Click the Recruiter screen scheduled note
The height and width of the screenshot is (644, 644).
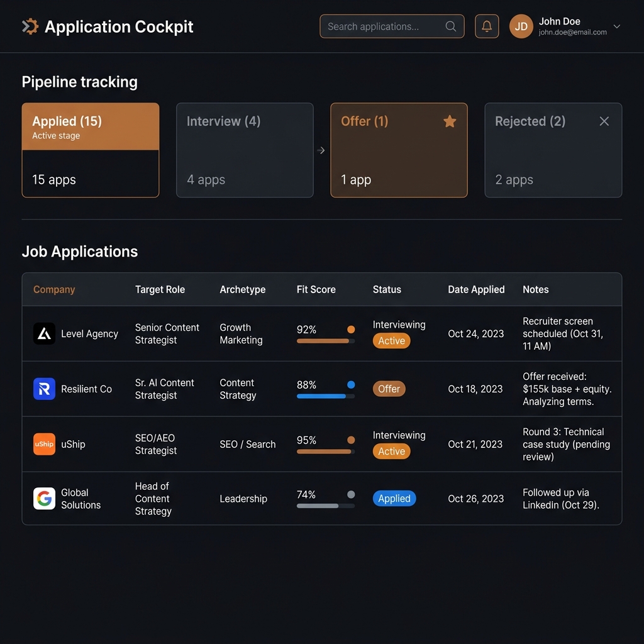563,333
